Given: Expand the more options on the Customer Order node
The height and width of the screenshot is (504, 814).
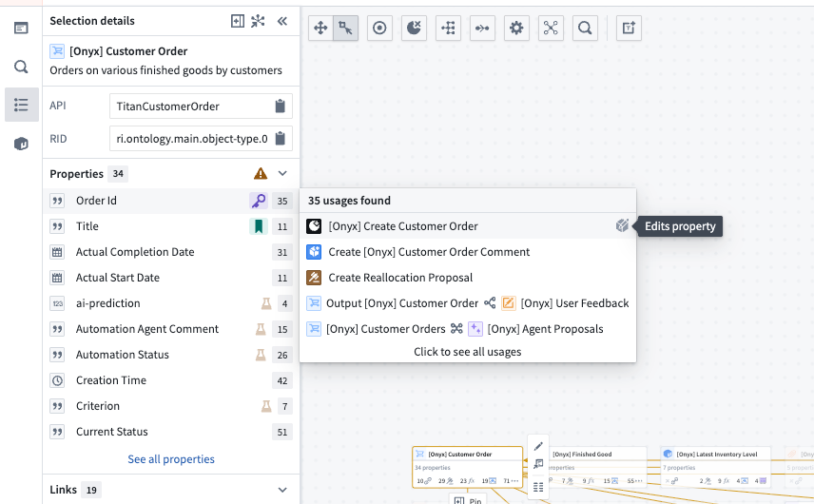Looking at the screenshot, I should pos(513,481).
